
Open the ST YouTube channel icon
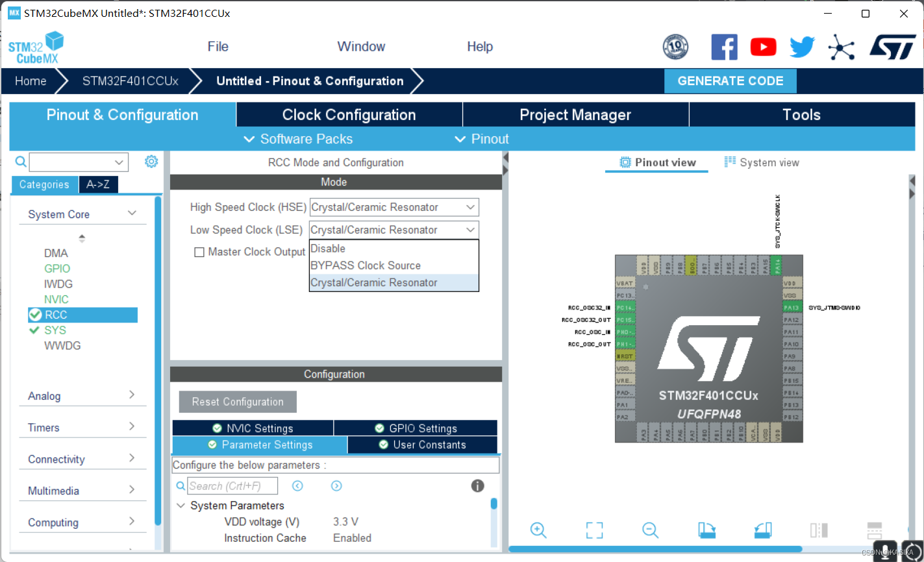pos(763,47)
